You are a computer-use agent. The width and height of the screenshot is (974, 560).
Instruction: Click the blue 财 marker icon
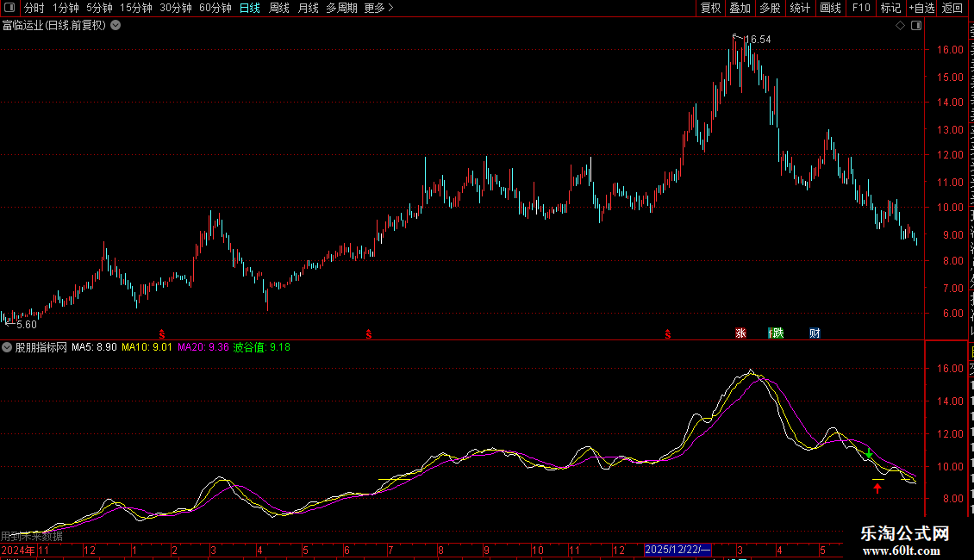(815, 333)
